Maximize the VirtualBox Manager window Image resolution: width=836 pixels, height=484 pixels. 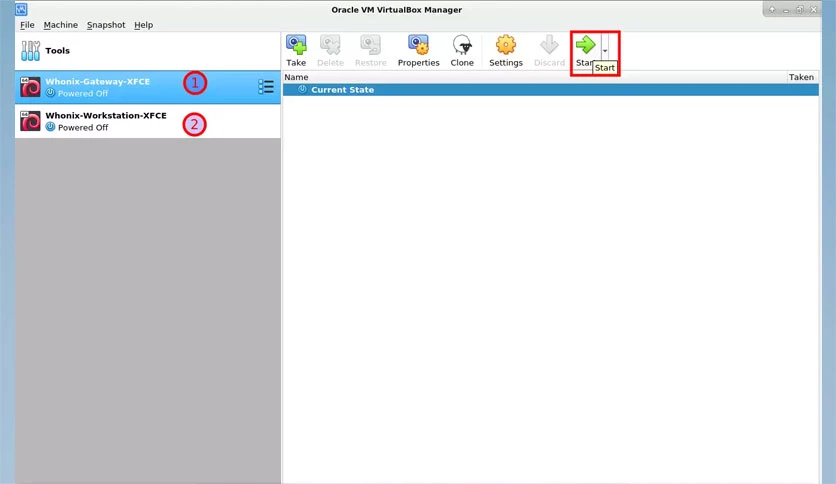(799, 10)
